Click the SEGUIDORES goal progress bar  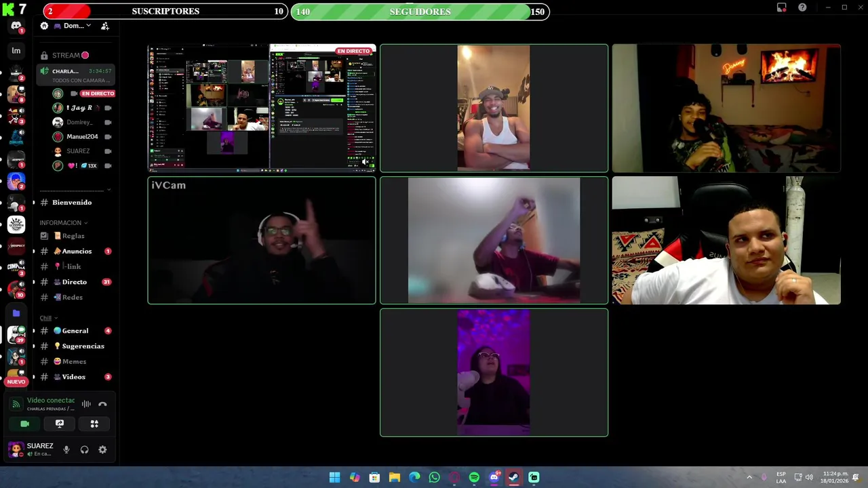pyautogui.click(x=420, y=12)
